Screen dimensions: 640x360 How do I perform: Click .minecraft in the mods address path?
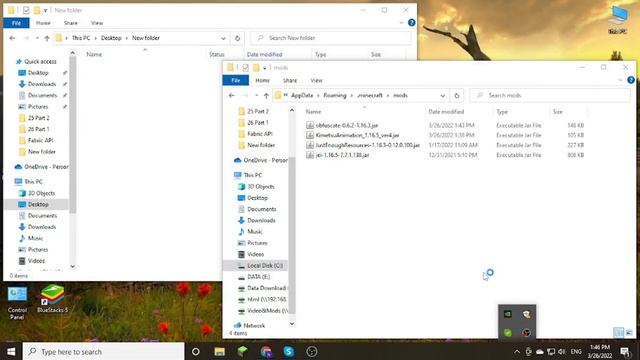[370, 96]
